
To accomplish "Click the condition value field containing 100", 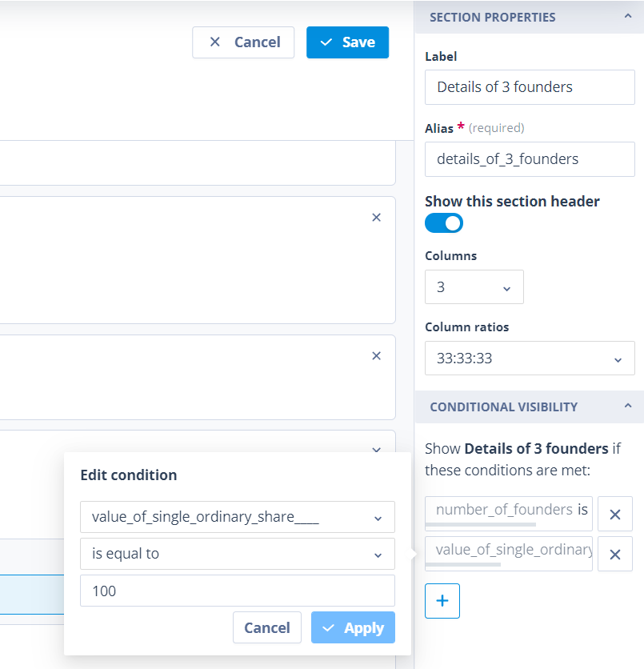I will (238, 591).
